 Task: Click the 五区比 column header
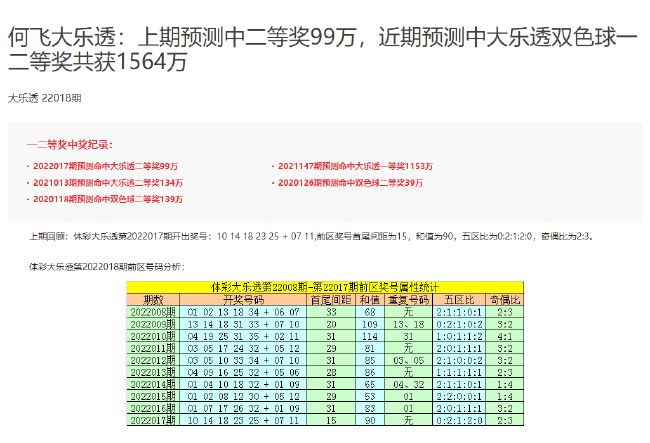[459, 299]
